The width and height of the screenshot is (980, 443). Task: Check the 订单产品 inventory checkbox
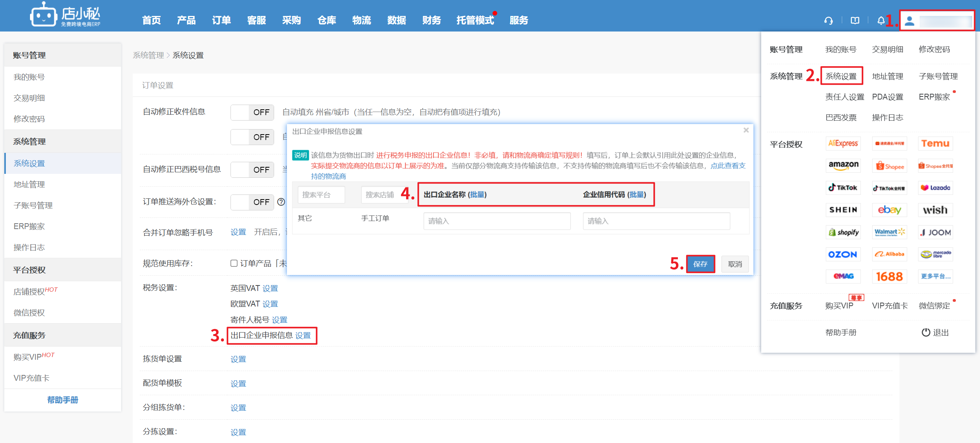point(234,263)
